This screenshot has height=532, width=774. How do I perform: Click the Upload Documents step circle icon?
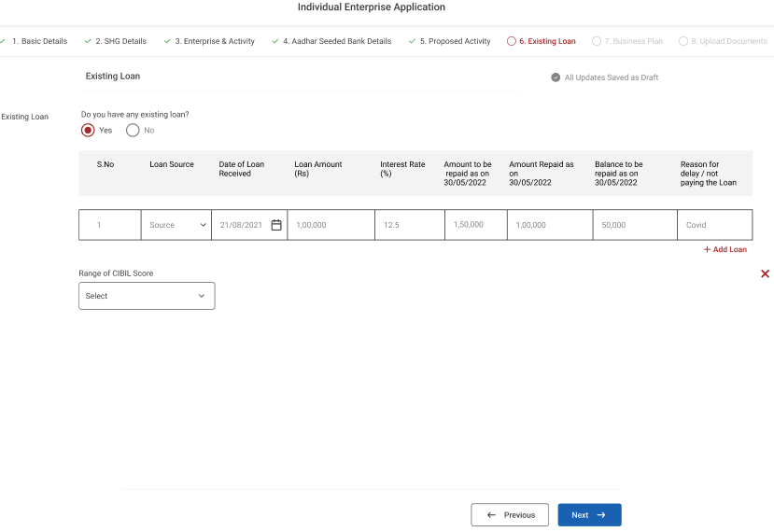(x=683, y=41)
